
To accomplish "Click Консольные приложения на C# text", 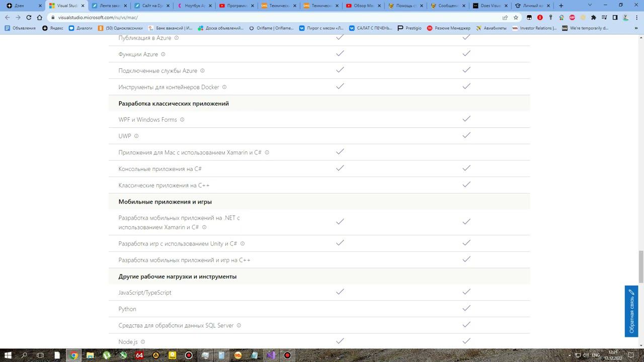I will [x=160, y=169].
